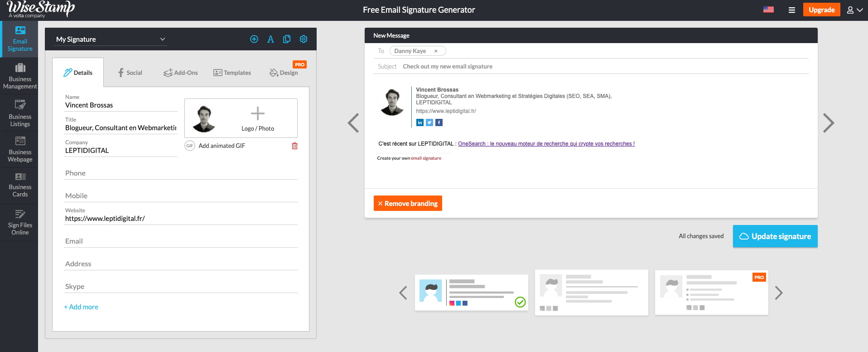
Task: Go to next template thumbnails
Action: (x=779, y=293)
